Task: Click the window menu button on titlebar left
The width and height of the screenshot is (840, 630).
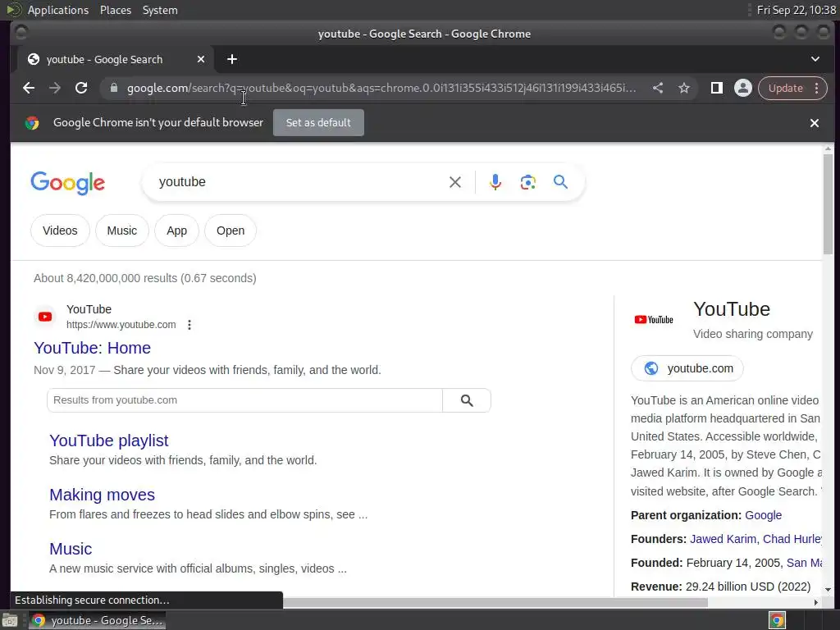Action: point(21,34)
